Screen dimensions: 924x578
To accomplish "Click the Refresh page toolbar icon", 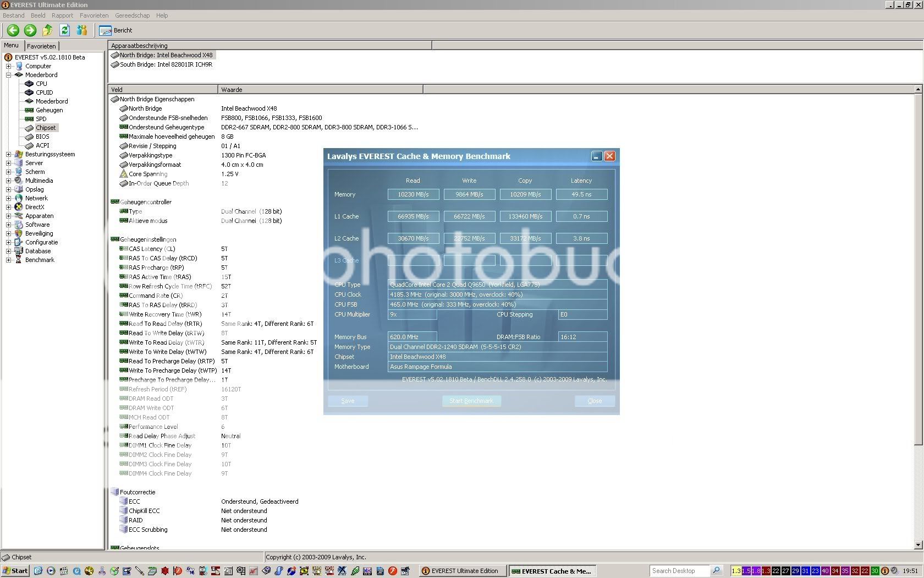I will pos(64,30).
